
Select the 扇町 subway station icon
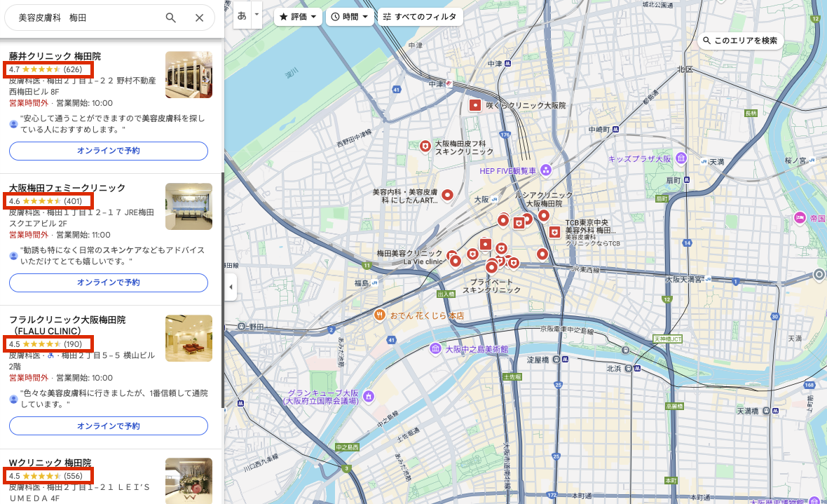(687, 180)
